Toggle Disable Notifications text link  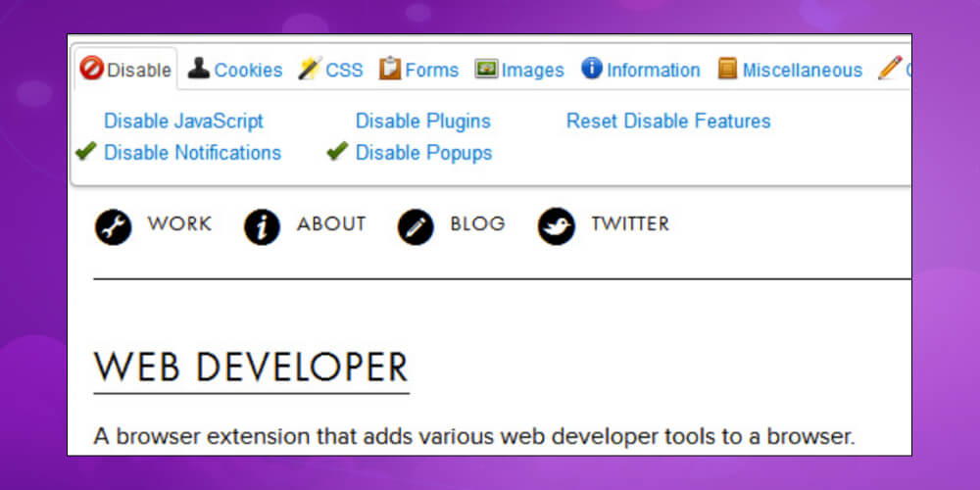coord(192,153)
